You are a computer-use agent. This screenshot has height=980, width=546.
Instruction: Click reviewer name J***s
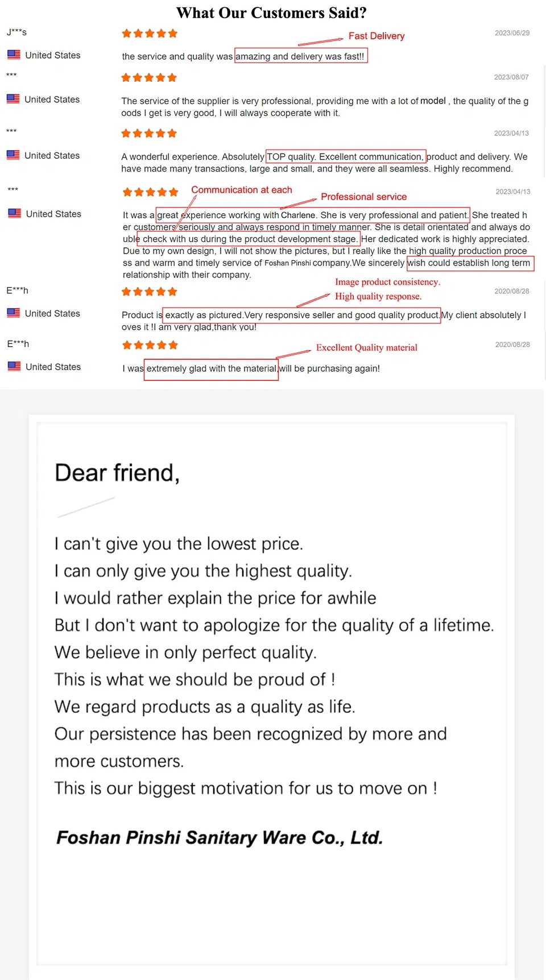pos(16,32)
